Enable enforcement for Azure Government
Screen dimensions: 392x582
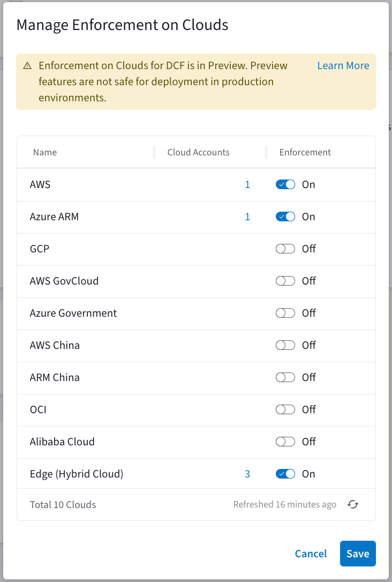(x=285, y=312)
